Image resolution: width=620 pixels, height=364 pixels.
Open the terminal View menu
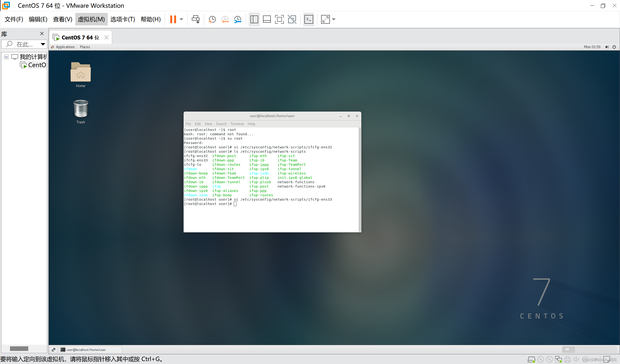tap(208, 124)
